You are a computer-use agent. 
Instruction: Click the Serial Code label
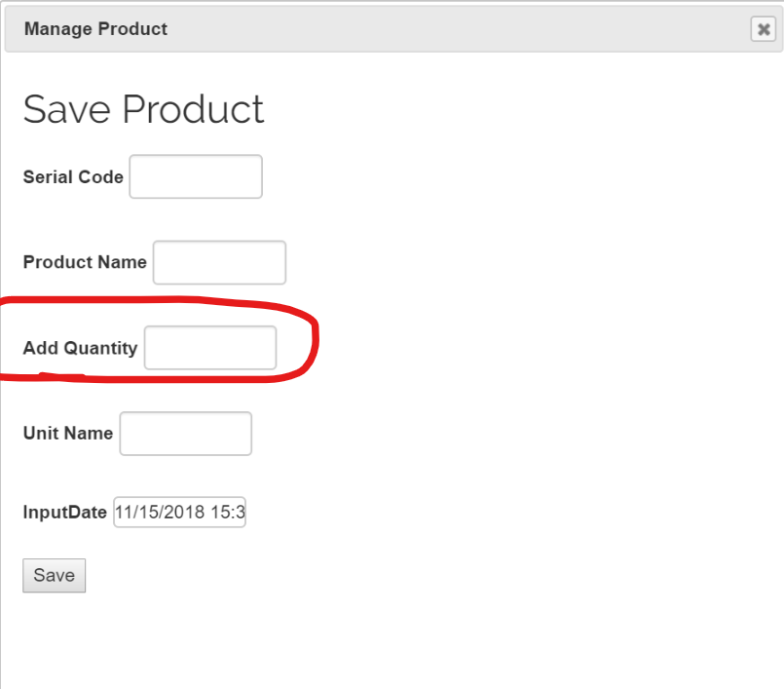click(73, 177)
